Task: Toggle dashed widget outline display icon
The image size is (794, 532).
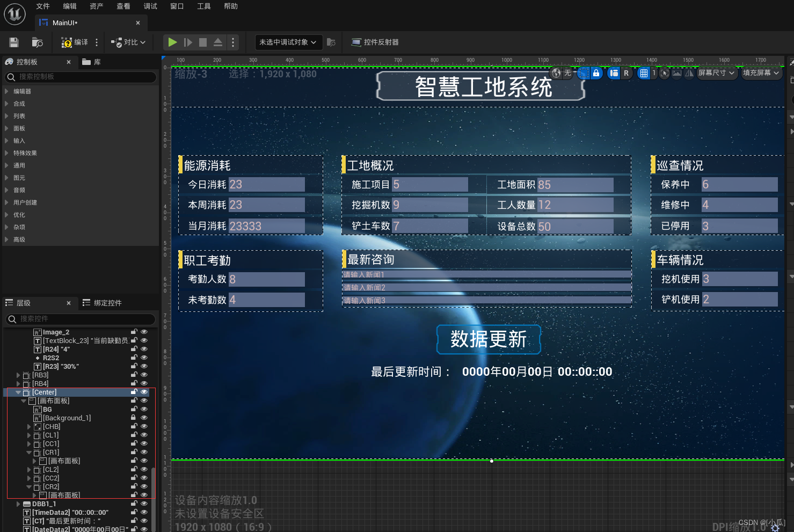Action: click(x=584, y=73)
